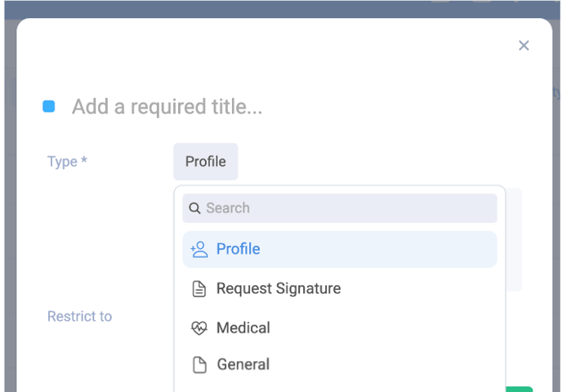
Task: Click the dimmed backdrop left of dialog
Action: 10,215
